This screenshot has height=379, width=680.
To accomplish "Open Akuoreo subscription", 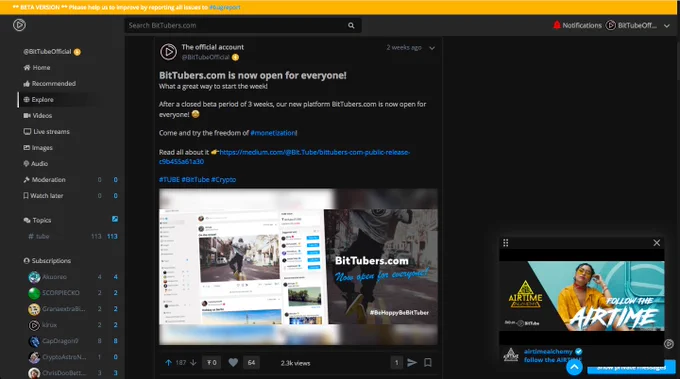I will click(x=48, y=277).
